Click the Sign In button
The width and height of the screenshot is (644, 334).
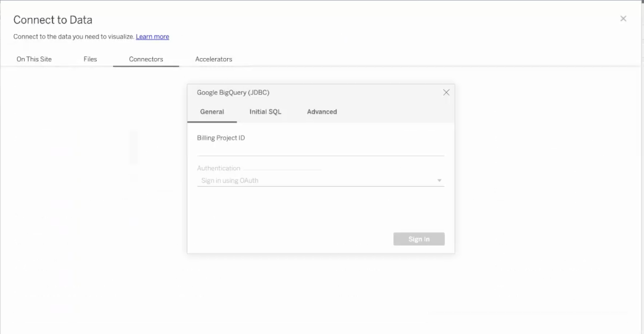coord(419,239)
